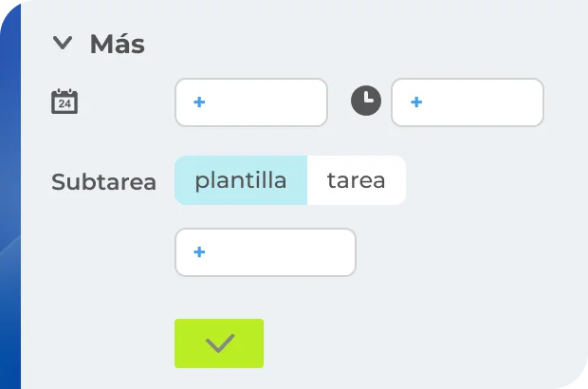Image resolution: width=588 pixels, height=389 pixels.
Task: Select the plantilla subtask option
Action: (241, 180)
